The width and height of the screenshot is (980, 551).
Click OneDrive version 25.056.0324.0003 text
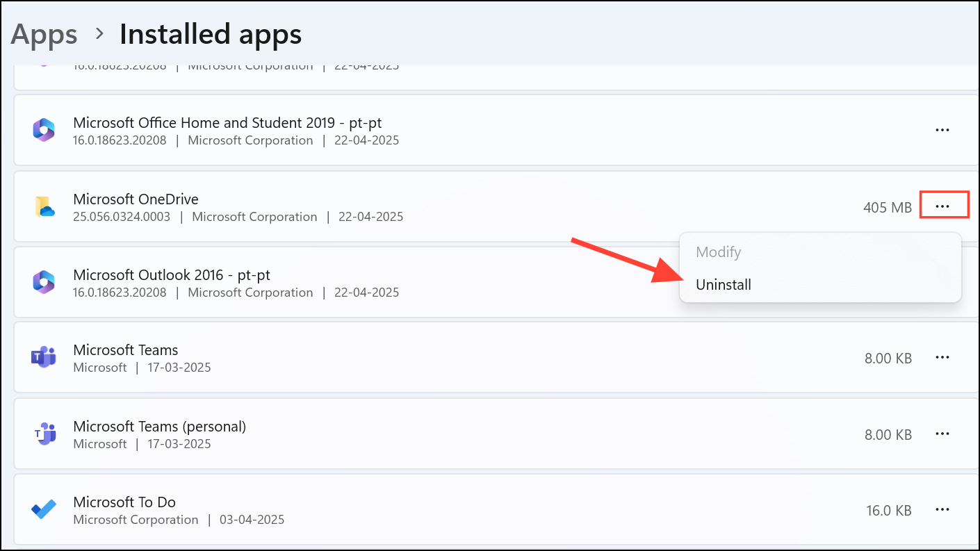[x=122, y=217]
